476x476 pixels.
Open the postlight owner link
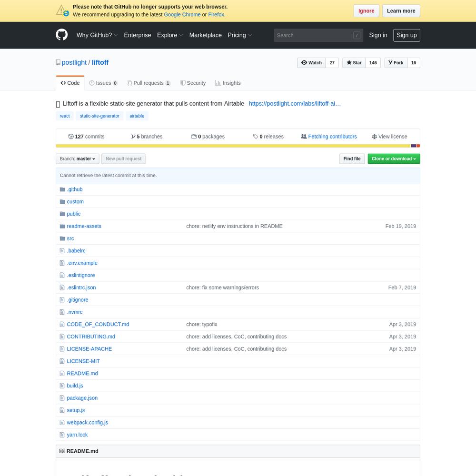point(74,62)
